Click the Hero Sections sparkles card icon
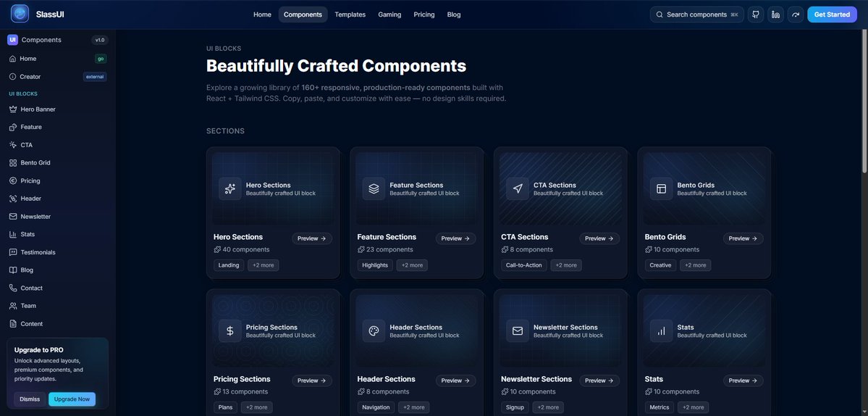This screenshot has height=416, width=868. click(x=229, y=189)
